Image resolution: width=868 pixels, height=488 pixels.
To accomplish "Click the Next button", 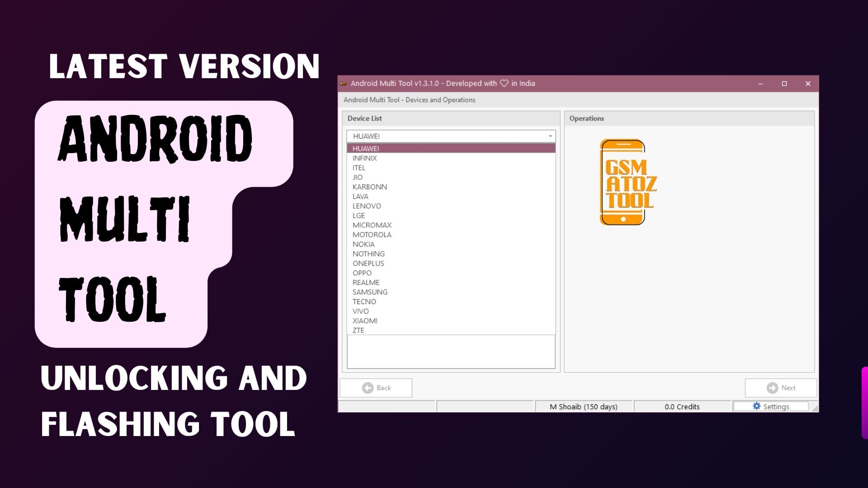I will [781, 388].
